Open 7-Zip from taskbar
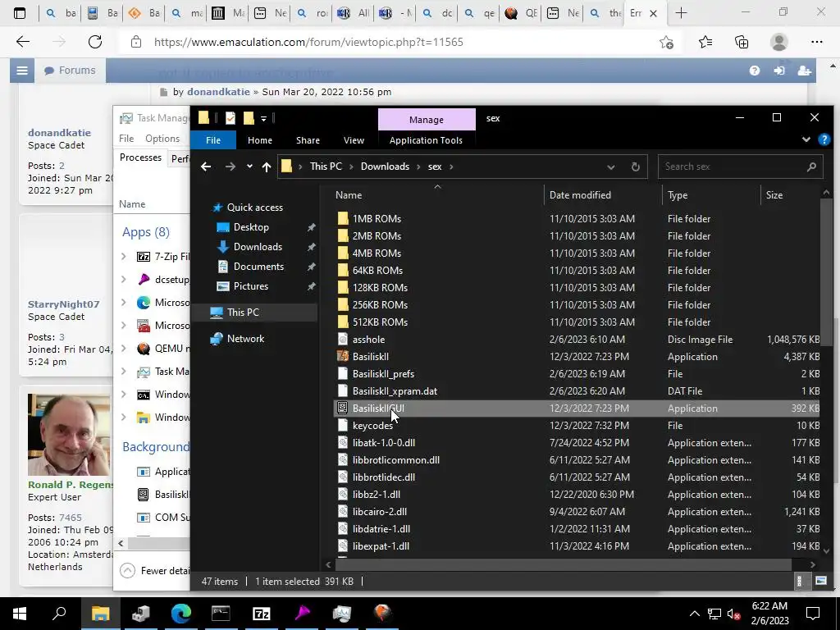Screen dimensions: 840x630 coord(262,614)
